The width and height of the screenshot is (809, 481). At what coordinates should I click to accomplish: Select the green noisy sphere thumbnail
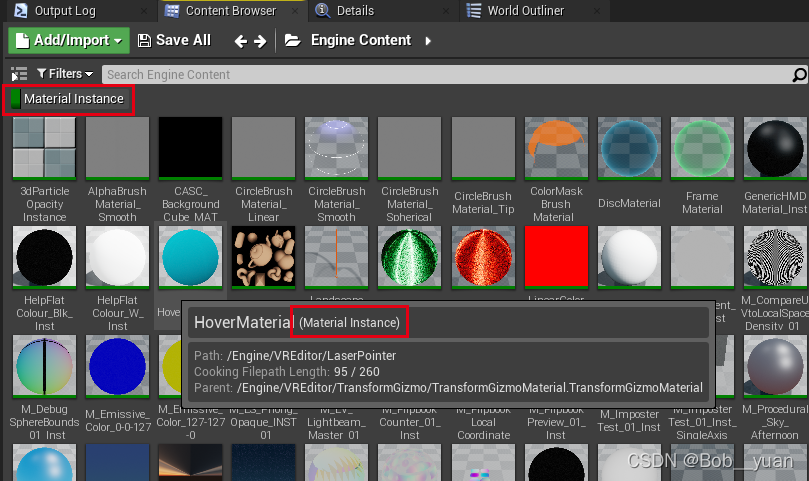[410, 257]
